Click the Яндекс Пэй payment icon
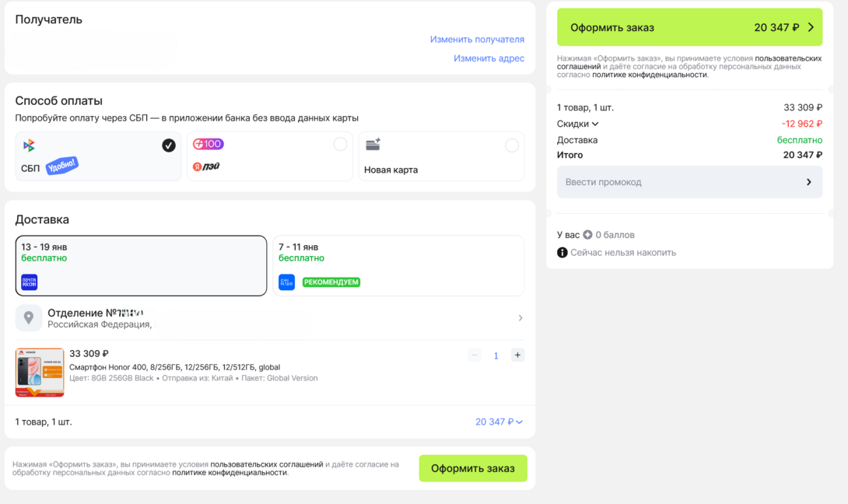 tap(206, 164)
